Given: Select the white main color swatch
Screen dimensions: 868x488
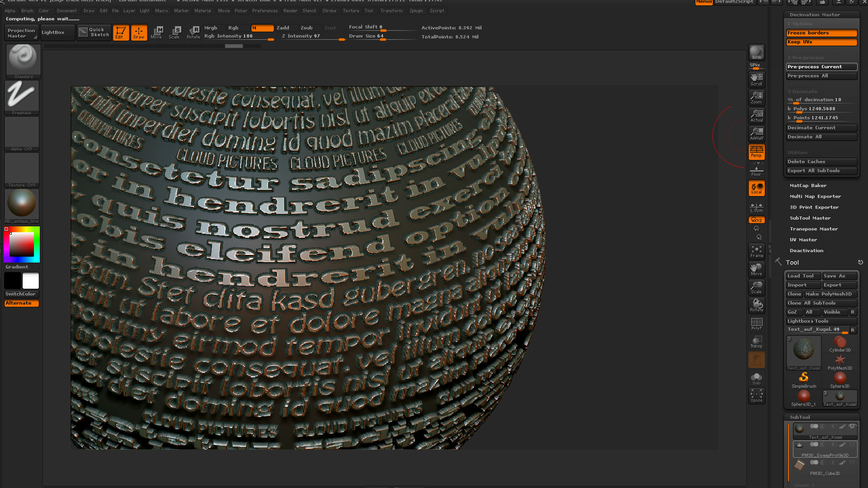Looking at the screenshot, I should click(31, 281).
